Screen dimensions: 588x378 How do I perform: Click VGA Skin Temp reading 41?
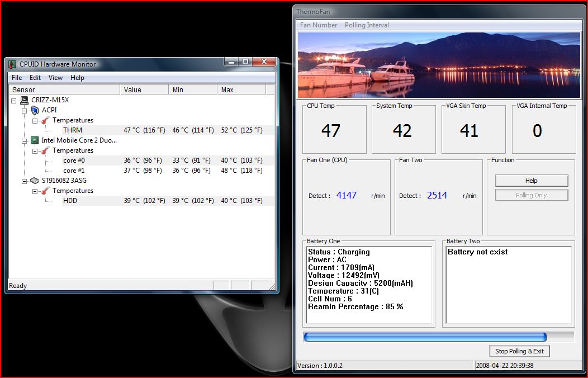point(469,131)
